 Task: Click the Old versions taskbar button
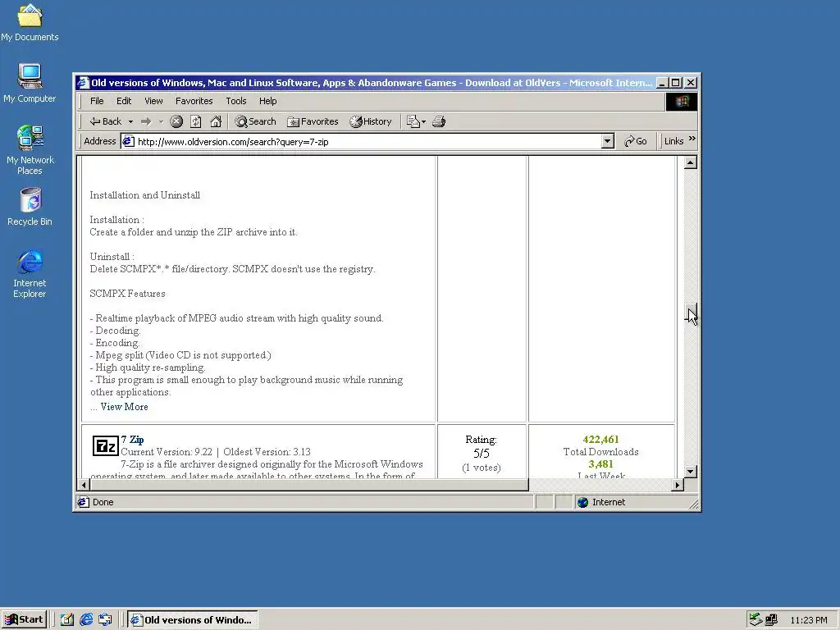(x=193, y=620)
